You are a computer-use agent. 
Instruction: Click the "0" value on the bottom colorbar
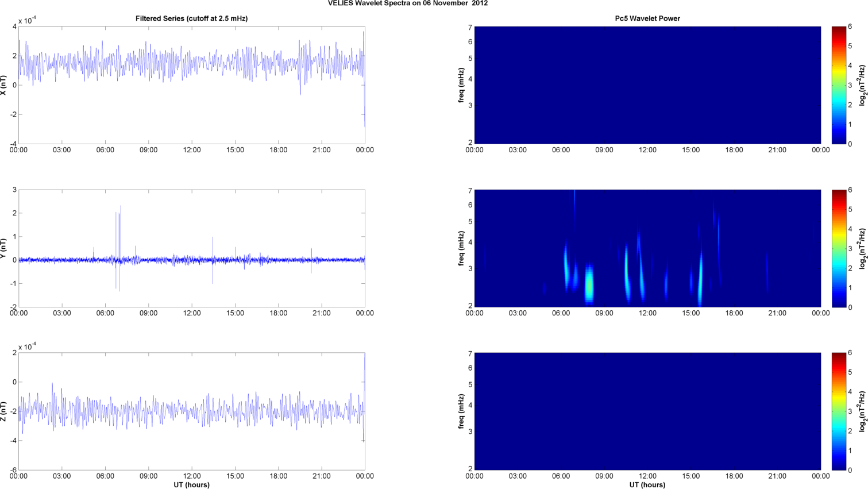click(x=850, y=470)
